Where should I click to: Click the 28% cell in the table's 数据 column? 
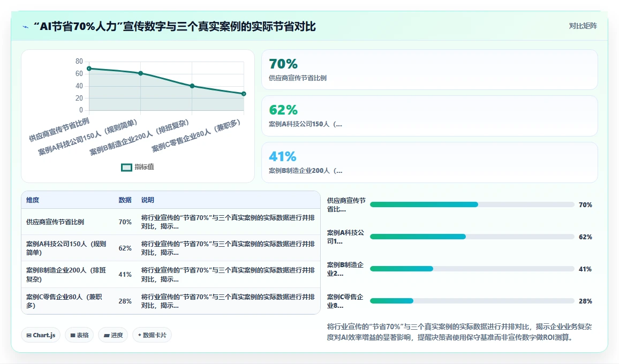point(125,301)
